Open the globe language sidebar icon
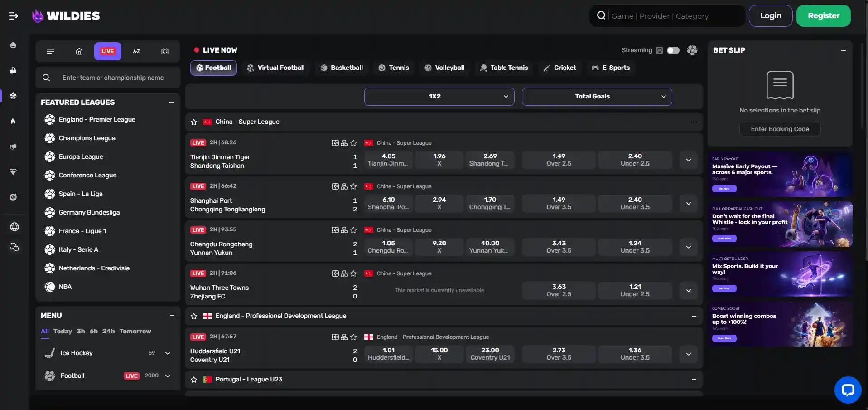Image resolution: width=868 pixels, height=410 pixels. [x=14, y=227]
